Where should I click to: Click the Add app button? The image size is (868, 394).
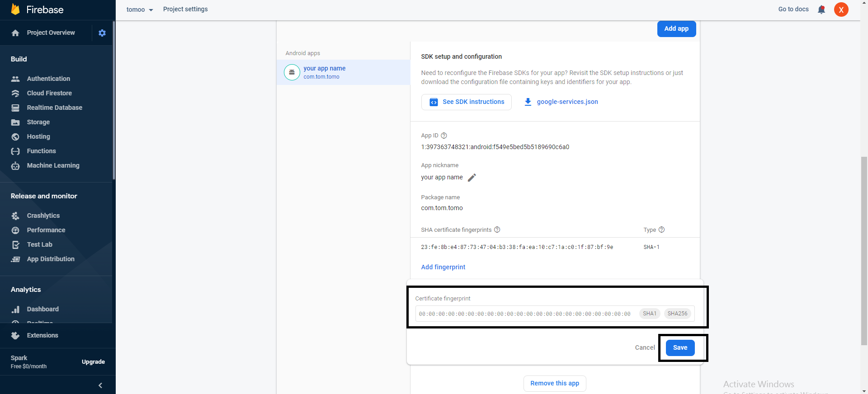coord(676,28)
